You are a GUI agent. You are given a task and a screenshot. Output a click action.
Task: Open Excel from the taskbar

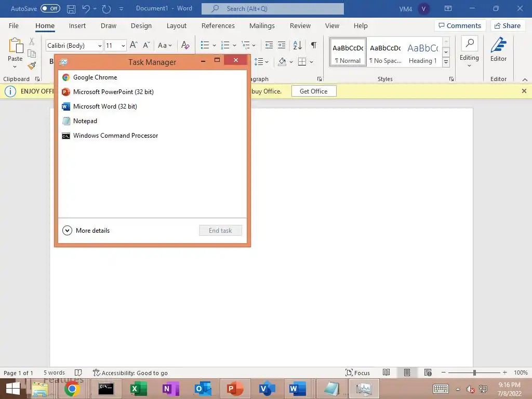(138, 389)
